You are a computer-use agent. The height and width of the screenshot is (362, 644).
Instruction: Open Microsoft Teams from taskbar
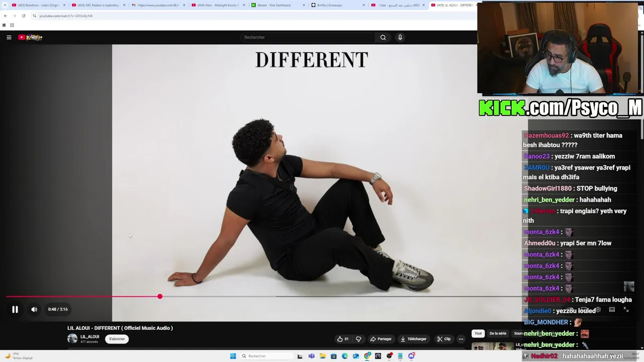coord(311,356)
